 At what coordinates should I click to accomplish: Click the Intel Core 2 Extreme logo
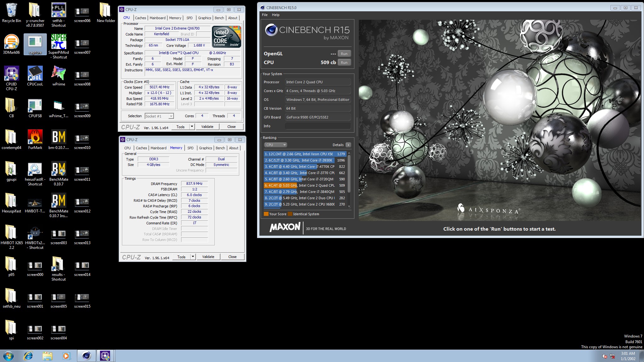tap(227, 36)
